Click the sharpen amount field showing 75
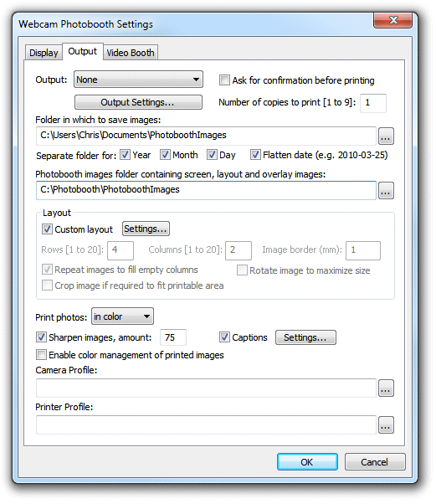Image resolution: width=436 pixels, height=504 pixels. tap(173, 337)
